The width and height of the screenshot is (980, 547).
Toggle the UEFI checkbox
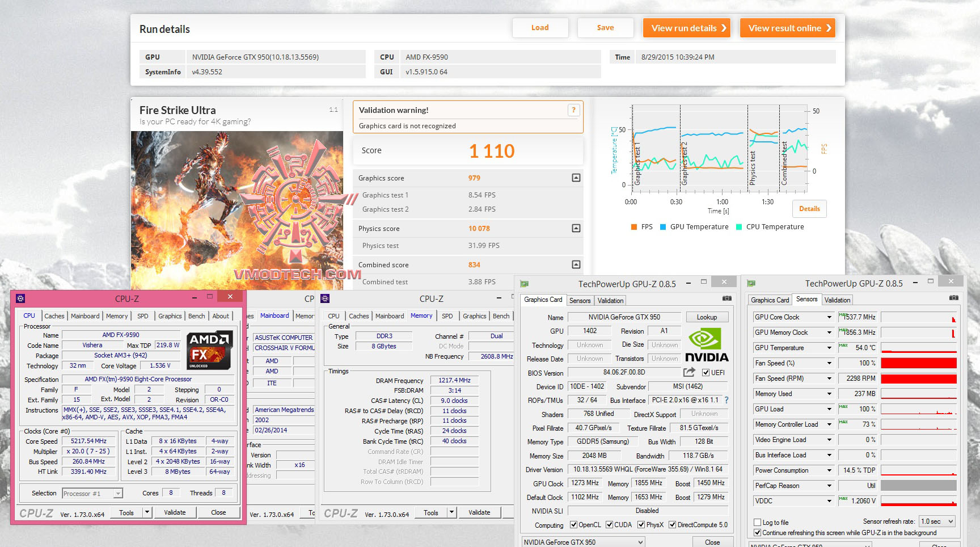[706, 373]
